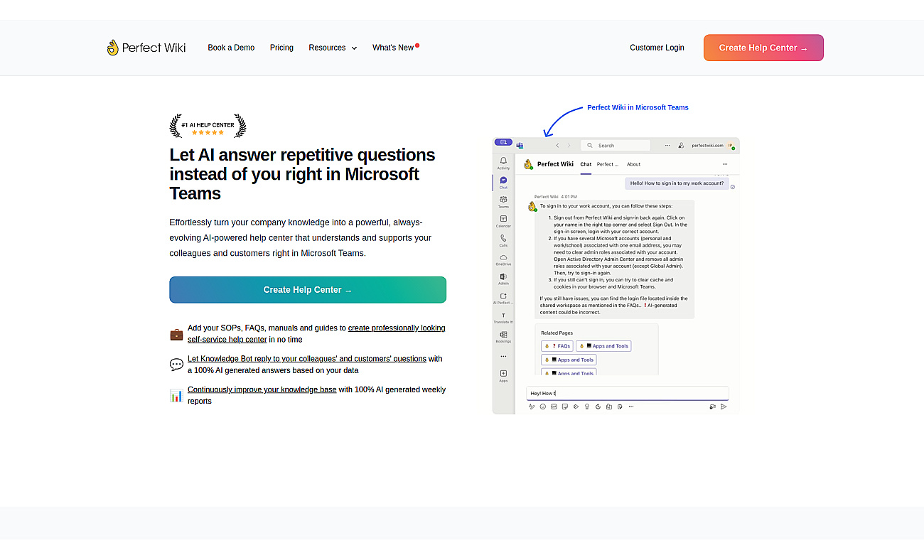Click the Hello! How to sign in message bubble
Viewport: 924px width, 560px height.
tap(676, 183)
